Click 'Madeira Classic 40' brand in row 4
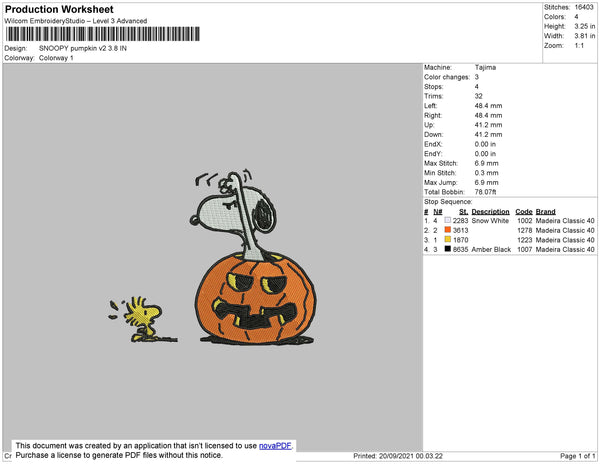Viewport: 600px width, 464px height. point(565,249)
